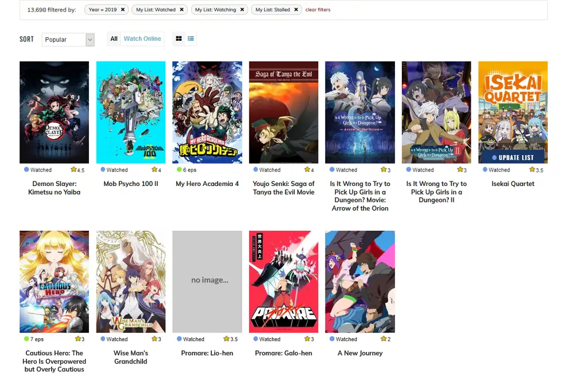Click green 6 eps status dot
The height and width of the screenshot is (376, 588).
tap(179, 169)
